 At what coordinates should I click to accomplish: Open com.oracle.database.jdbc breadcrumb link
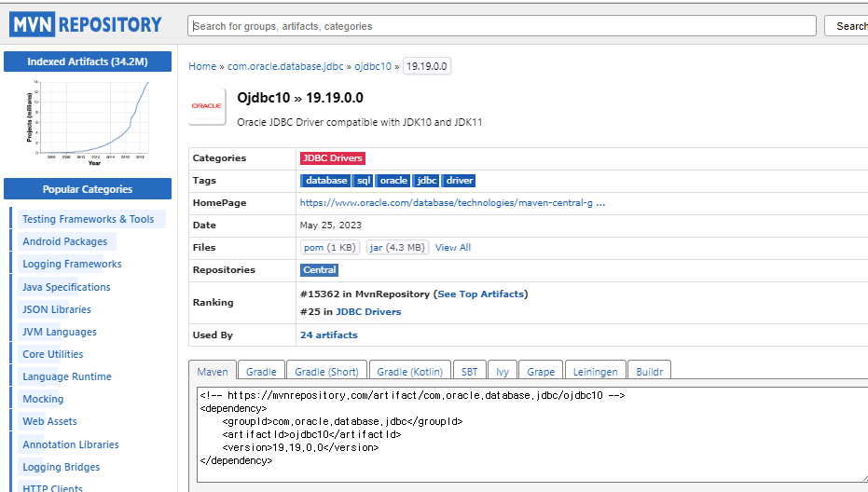pos(285,66)
